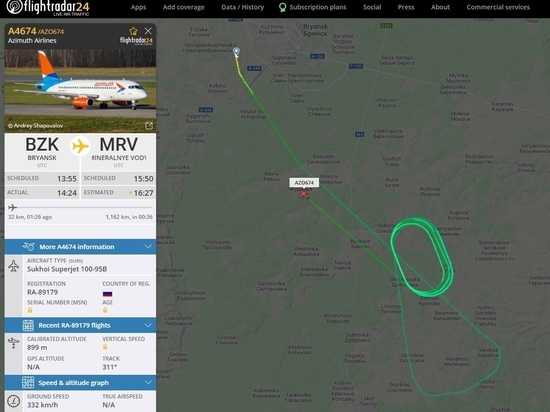The height and width of the screenshot is (412, 550).
Task: Open Commercial services link
Action: click(x=498, y=7)
